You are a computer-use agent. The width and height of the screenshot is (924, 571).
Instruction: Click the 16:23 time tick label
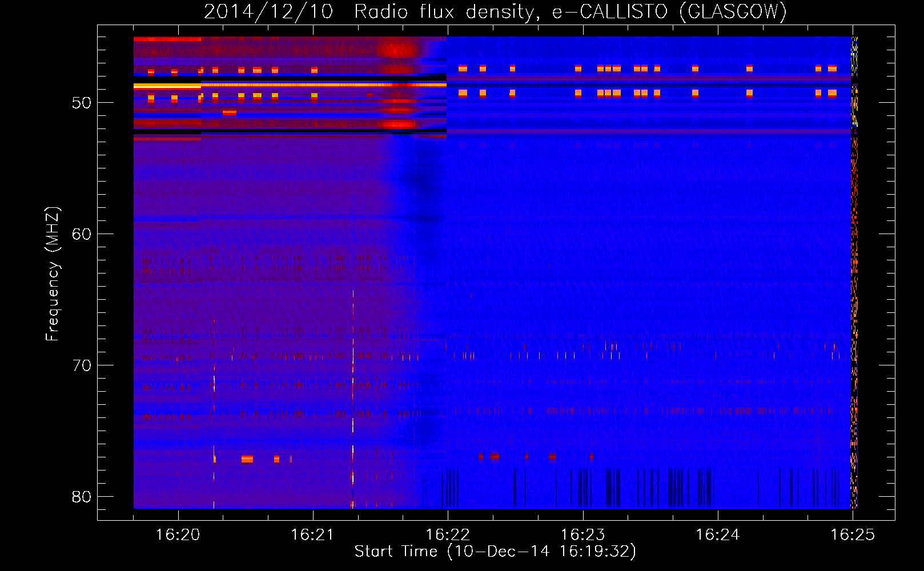tap(582, 534)
